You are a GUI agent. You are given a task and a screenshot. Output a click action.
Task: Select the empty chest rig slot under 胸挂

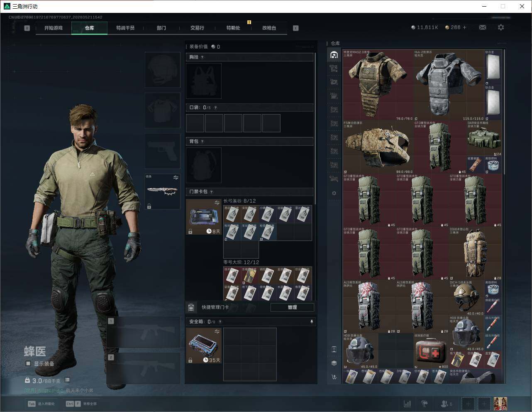[204, 81]
